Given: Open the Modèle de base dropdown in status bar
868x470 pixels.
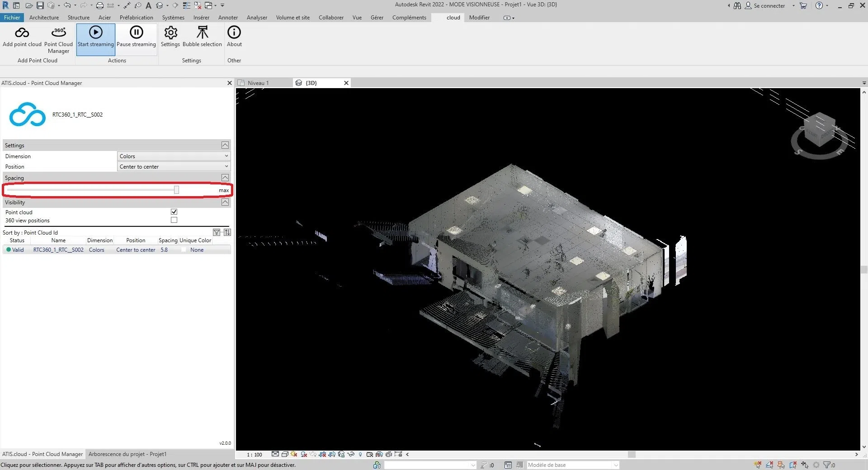Looking at the screenshot, I should pyautogui.click(x=573, y=465).
